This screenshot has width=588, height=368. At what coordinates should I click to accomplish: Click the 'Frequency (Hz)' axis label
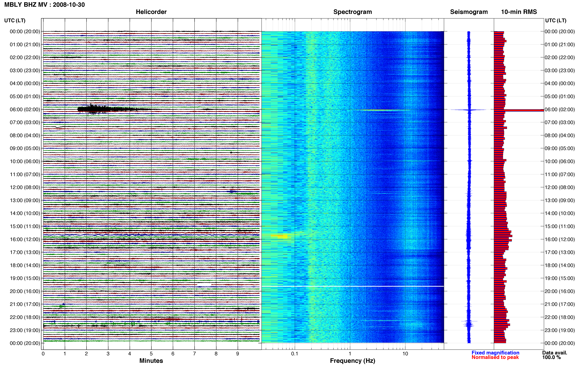(352, 361)
